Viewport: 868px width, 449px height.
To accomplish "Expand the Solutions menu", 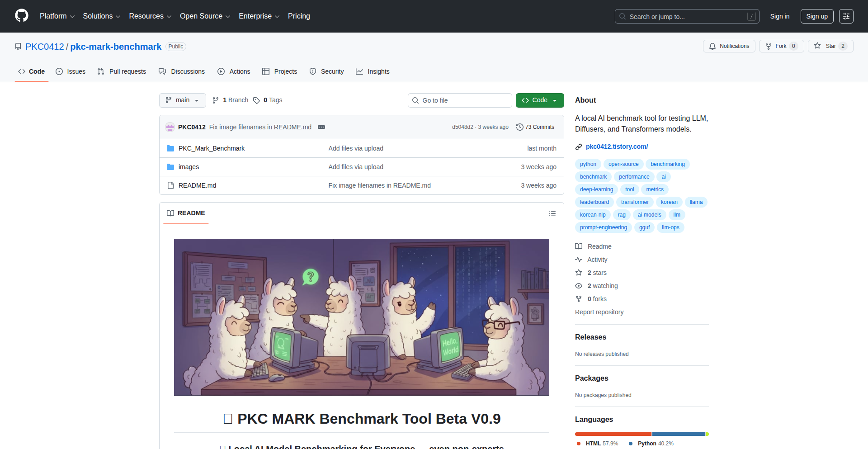I will (x=102, y=16).
